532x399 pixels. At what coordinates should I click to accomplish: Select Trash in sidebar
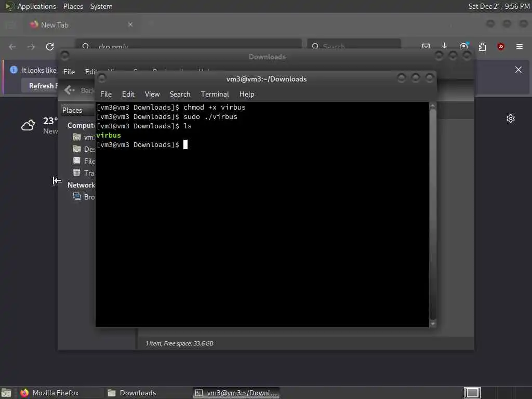[84, 173]
